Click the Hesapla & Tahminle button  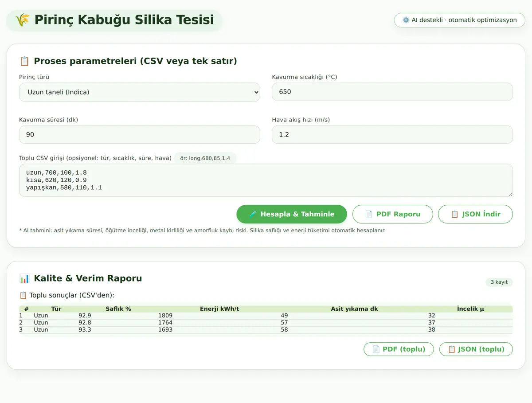292,214
